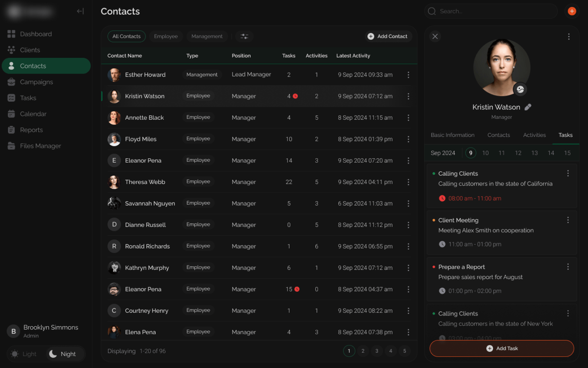Screen dimensions: 588x368
Task: Open Basic Information tab
Action: (452, 135)
